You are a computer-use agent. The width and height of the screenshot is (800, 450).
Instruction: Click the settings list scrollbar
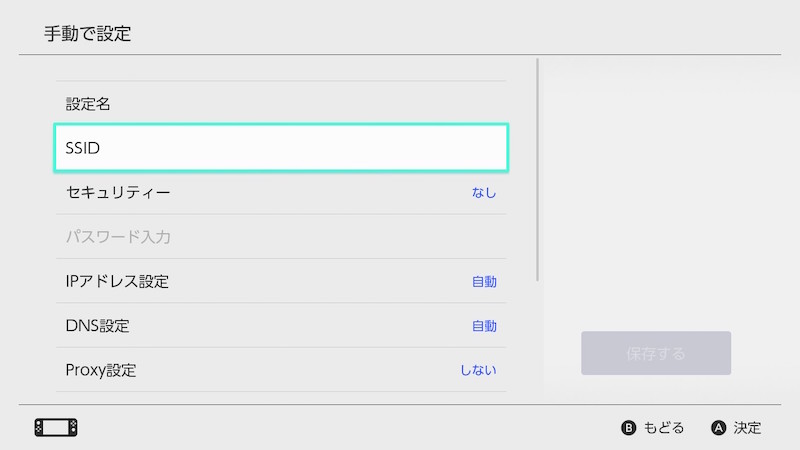(x=539, y=170)
